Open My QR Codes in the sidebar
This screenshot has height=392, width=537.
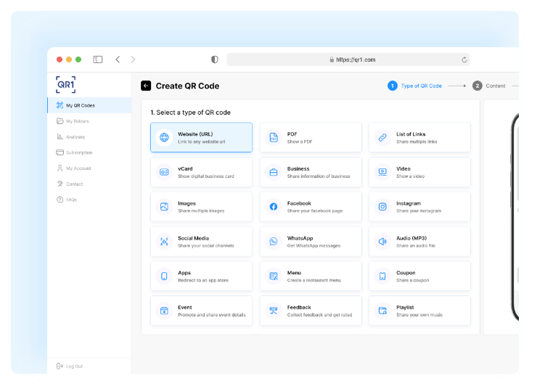[x=80, y=105]
